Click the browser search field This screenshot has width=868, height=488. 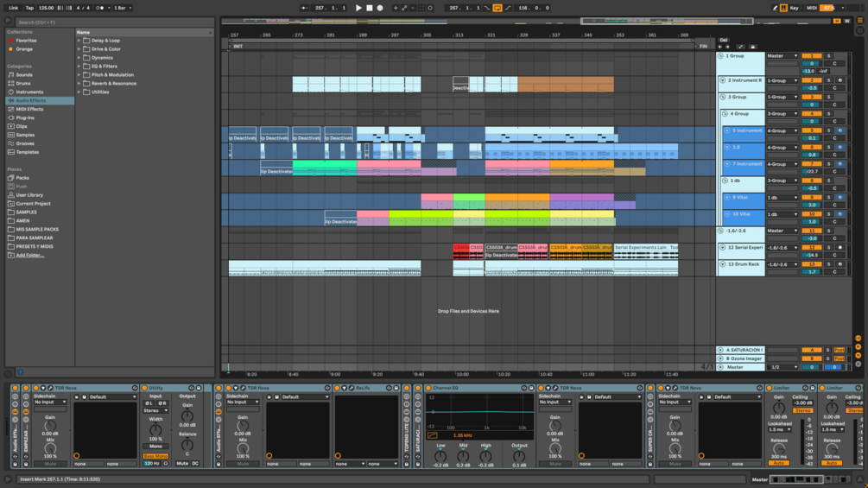point(113,22)
